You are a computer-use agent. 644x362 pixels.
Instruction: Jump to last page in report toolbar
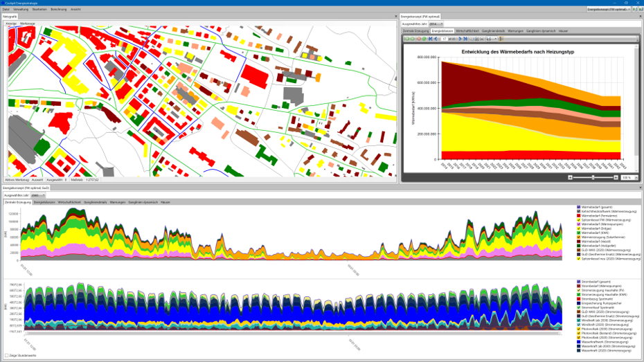[x=465, y=39]
